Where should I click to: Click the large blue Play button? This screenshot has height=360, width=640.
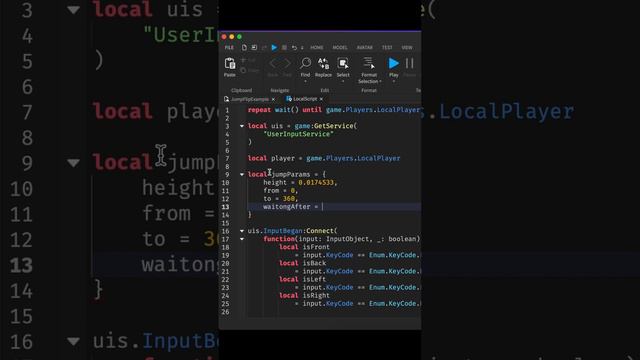coord(393,63)
